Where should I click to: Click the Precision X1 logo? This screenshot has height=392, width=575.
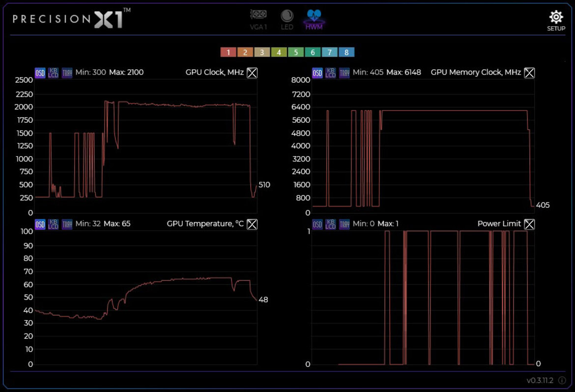tap(72, 18)
